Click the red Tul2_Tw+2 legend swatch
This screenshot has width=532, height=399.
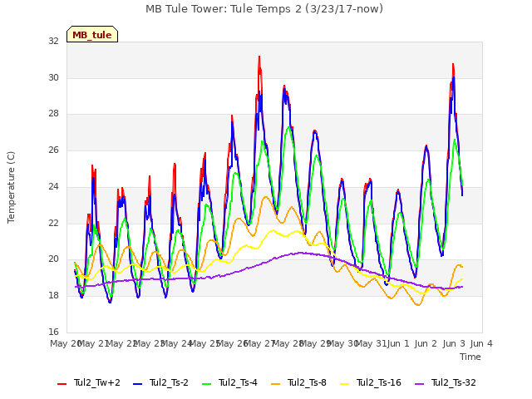click(62, 383)
